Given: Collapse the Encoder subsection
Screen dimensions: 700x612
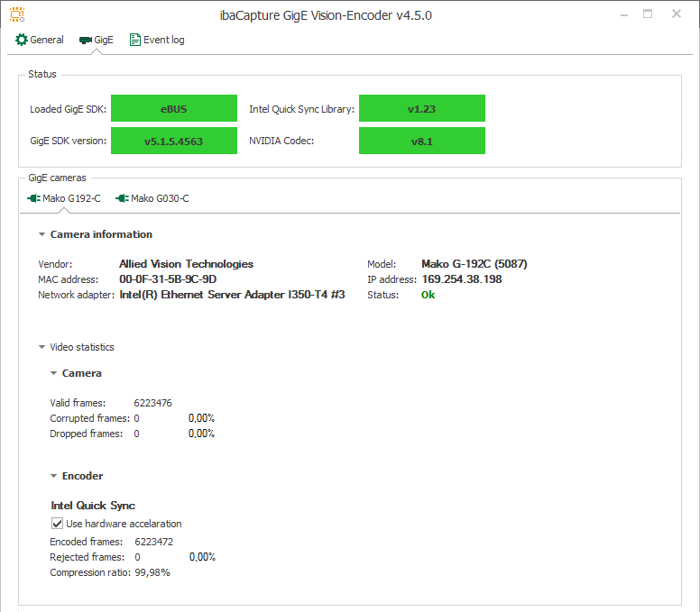Looking at the screenshot, I should pos(53,476).
